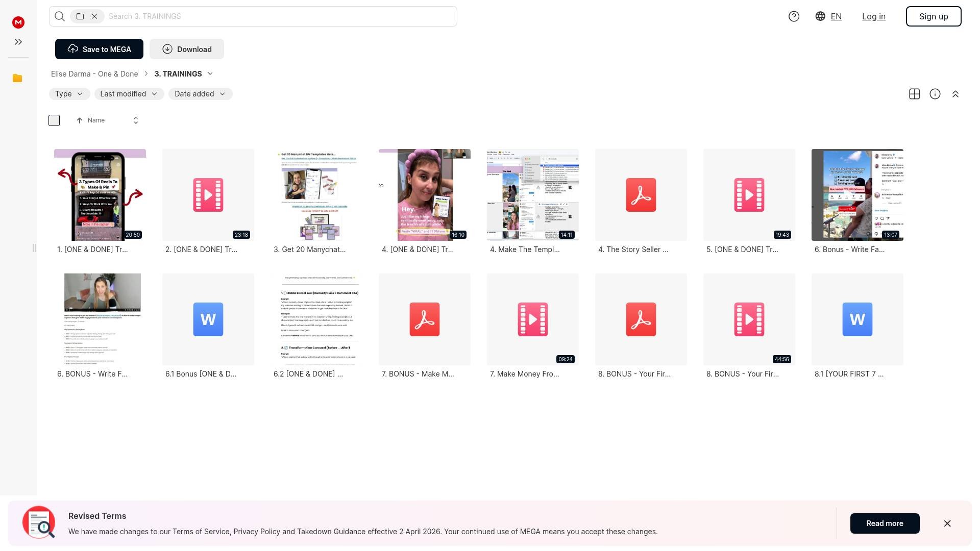Viewport: 980px width, 551px height.
Task: Open the orange folder icon in sidebar
Action: pos(17,78)
